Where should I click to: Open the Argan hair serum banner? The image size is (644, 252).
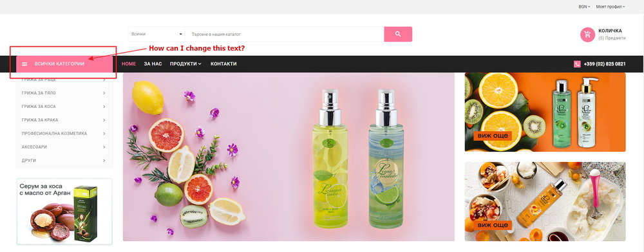64,212
